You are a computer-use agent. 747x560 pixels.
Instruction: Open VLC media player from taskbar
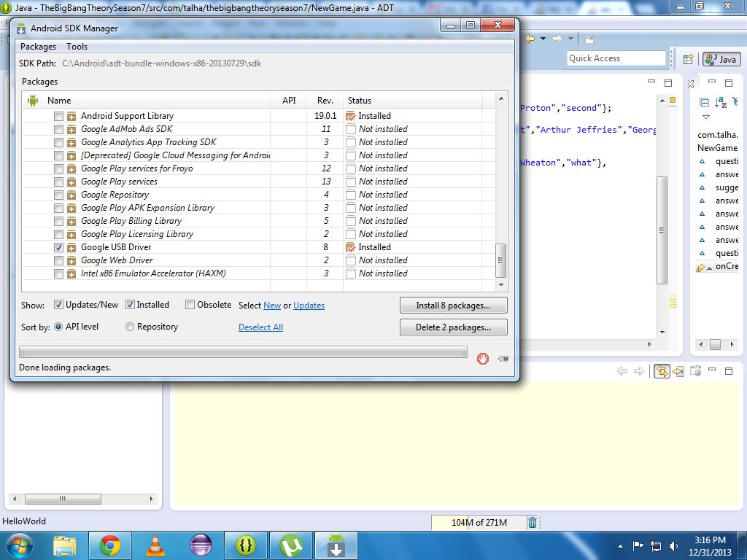coord(155,545)
